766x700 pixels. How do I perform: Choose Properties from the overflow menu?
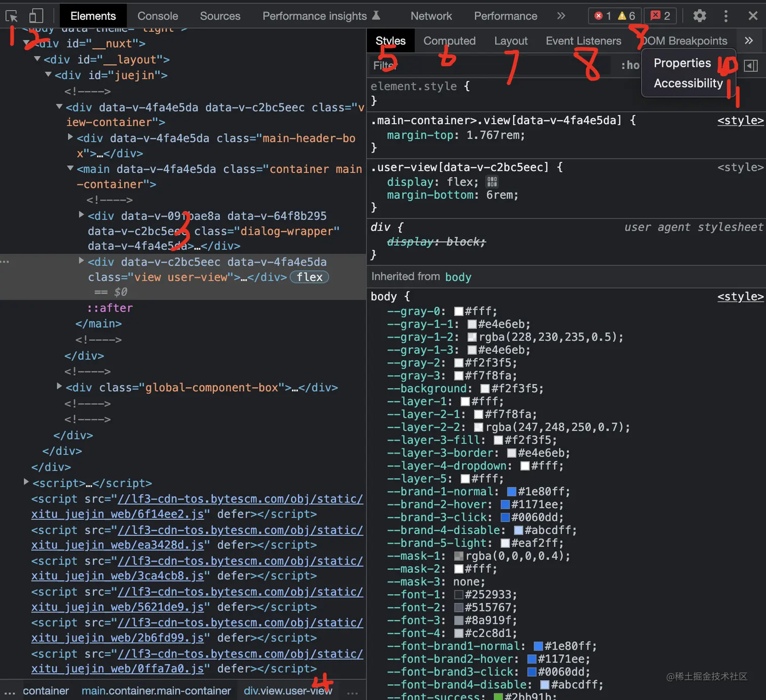pos(682,63)
